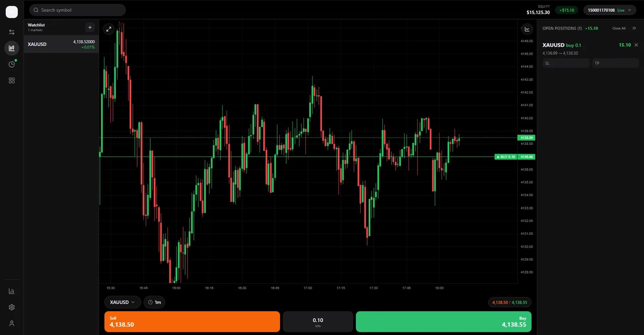Click the BUY 0.10 position marker on chart
The height and width of the screenshot is (335, 644).
click(506, 157)
